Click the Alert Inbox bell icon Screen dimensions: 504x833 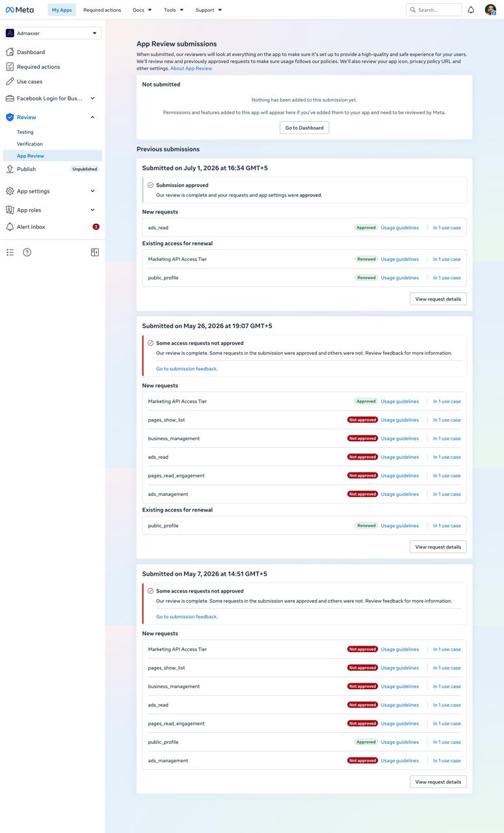tap(10, 227)
